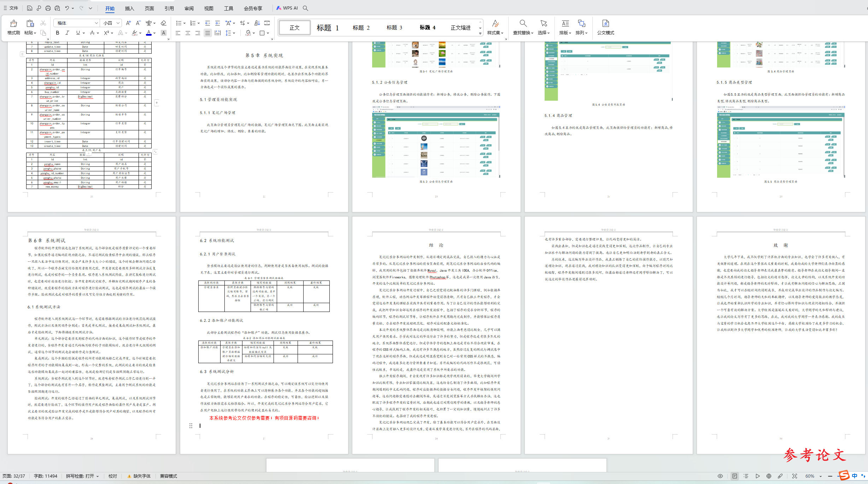Screen dimensions: 868x484
Task: Click the web layout globe icon
Action: pos(769,476)
